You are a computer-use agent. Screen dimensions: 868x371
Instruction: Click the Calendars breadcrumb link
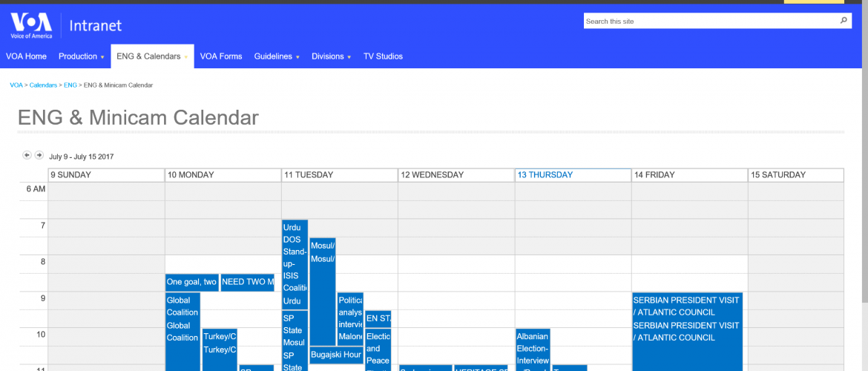pos(43,85)
